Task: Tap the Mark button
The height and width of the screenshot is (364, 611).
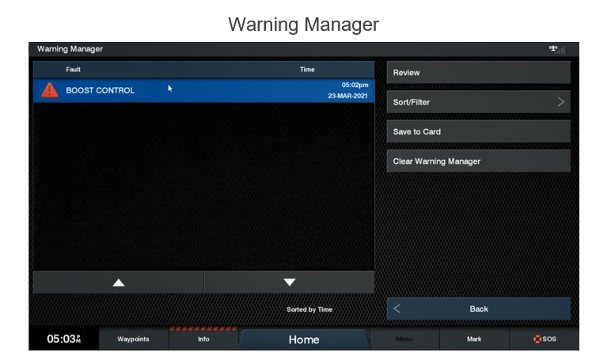Action: [x=474, y=339]
